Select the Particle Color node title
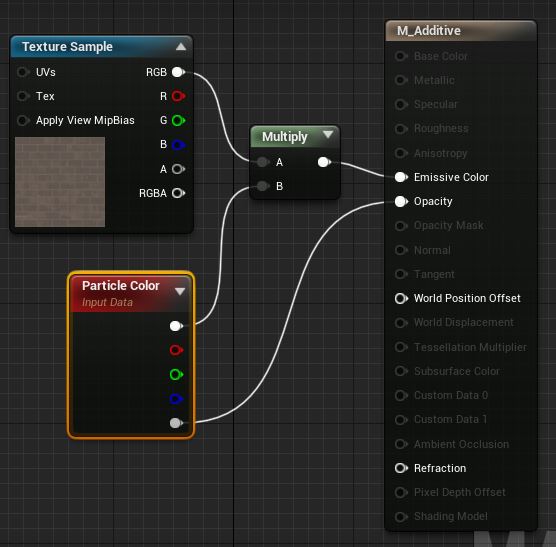 [x=121, y=286]
